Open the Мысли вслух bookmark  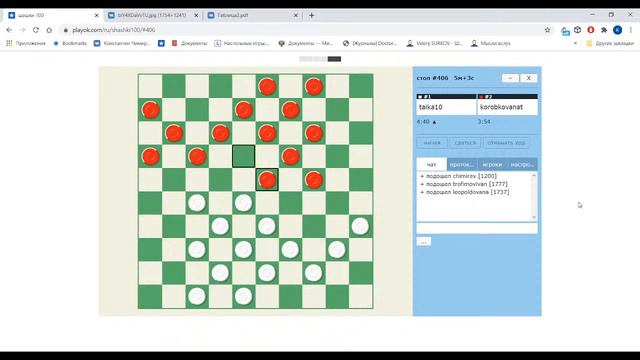point(491,43)
